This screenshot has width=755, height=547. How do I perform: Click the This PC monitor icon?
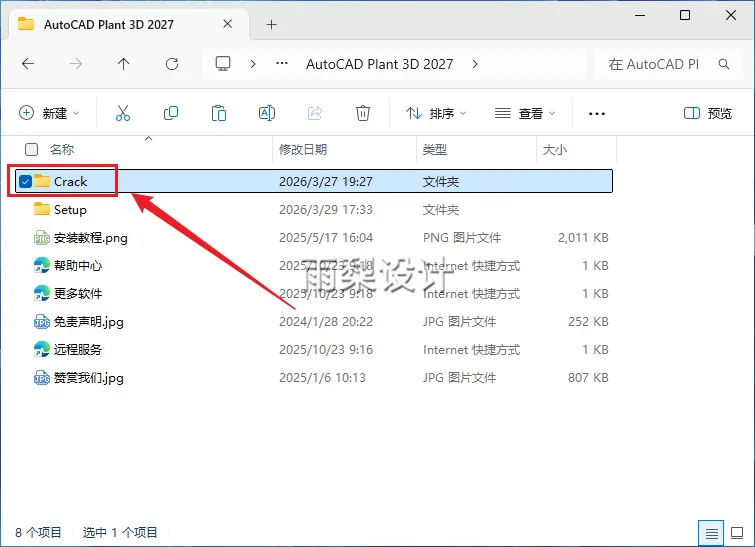coord(223,64)
